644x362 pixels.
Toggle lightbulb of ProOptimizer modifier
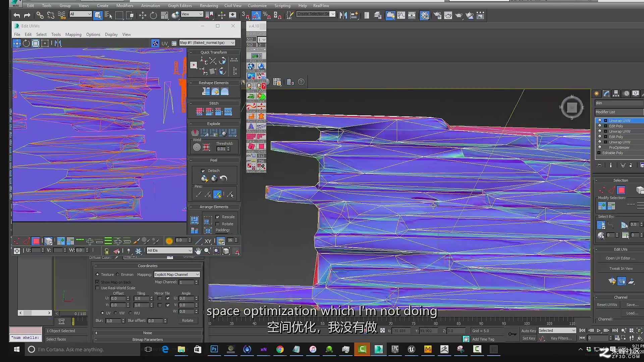600,147
